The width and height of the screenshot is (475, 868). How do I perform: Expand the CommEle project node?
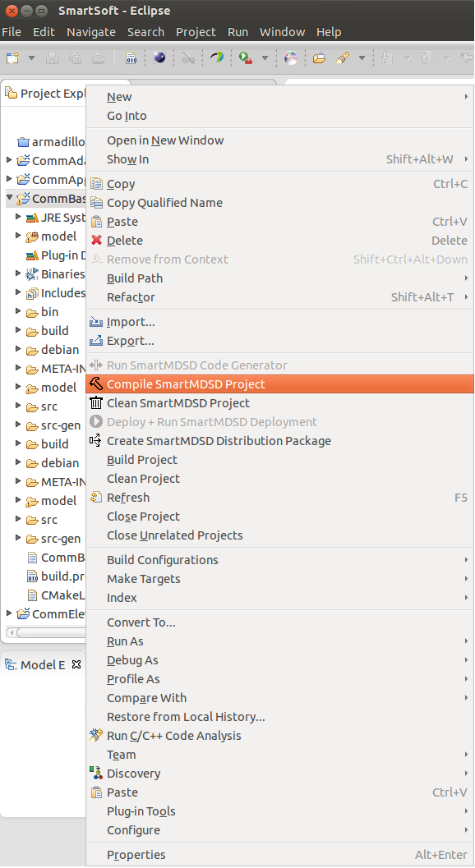point(9,613)
